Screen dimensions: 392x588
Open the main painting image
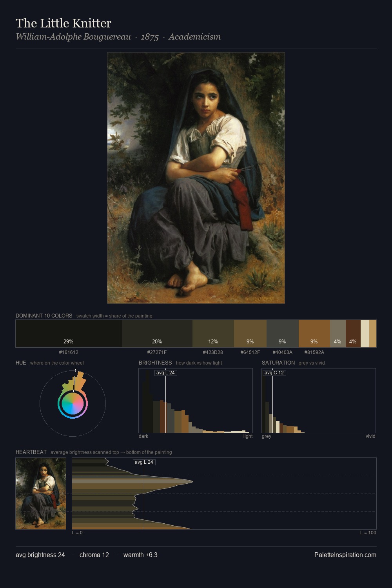tap(196, 178)
